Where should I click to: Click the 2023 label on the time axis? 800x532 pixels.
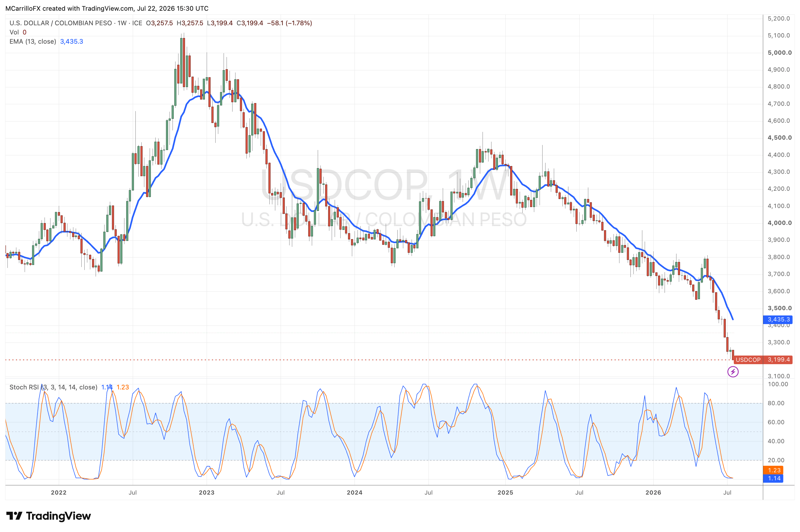tap(206, 492)
